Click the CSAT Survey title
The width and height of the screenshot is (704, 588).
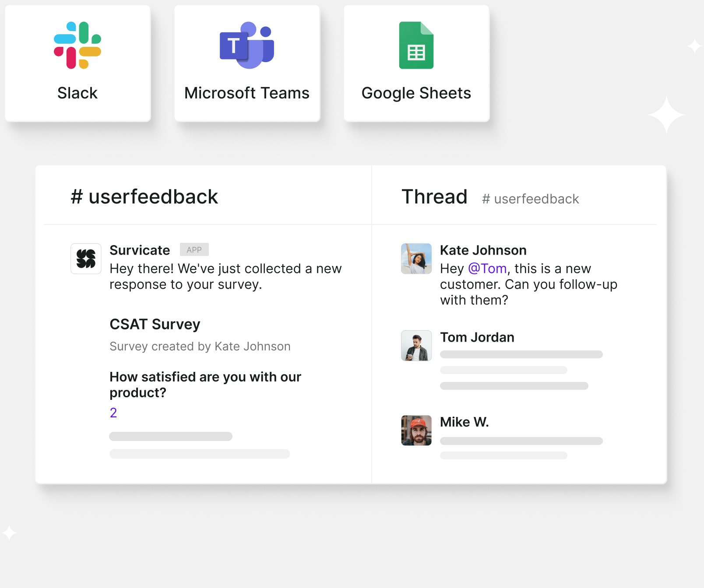tap(155, 324)
